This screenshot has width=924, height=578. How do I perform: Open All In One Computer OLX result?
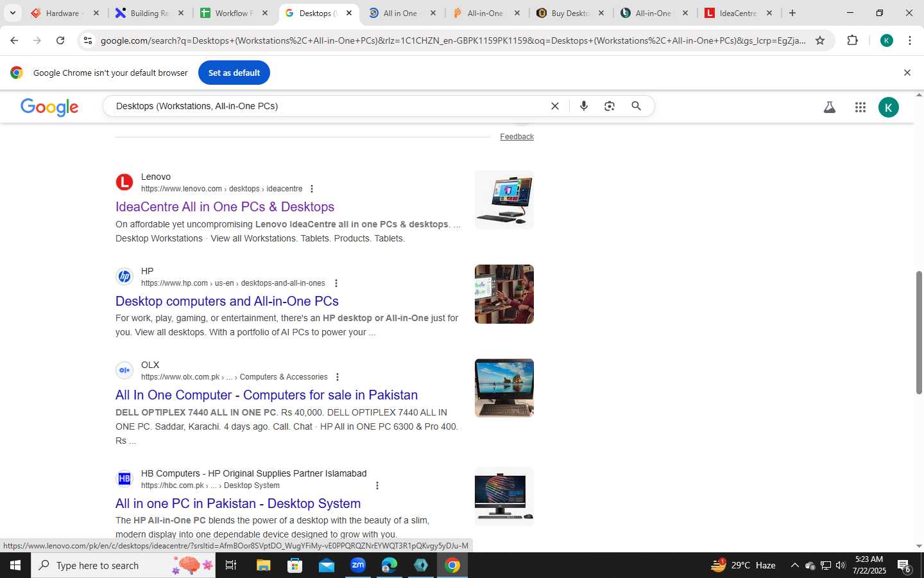pyautogui.click(x=266, y=395)
